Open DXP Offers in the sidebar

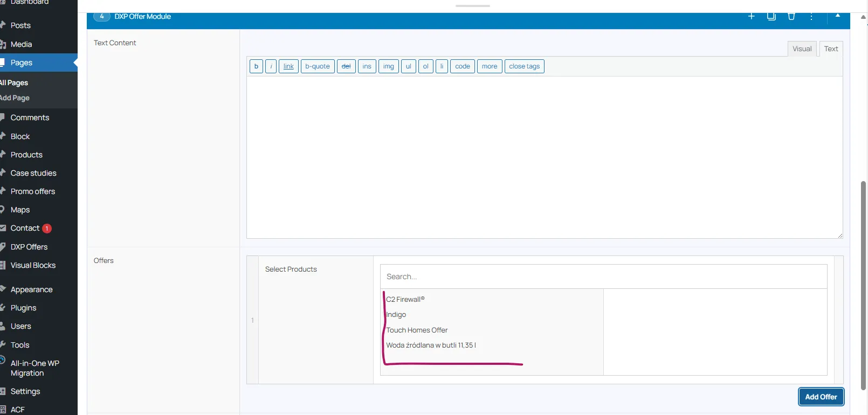pyautogui.click(x=29, y=247)
